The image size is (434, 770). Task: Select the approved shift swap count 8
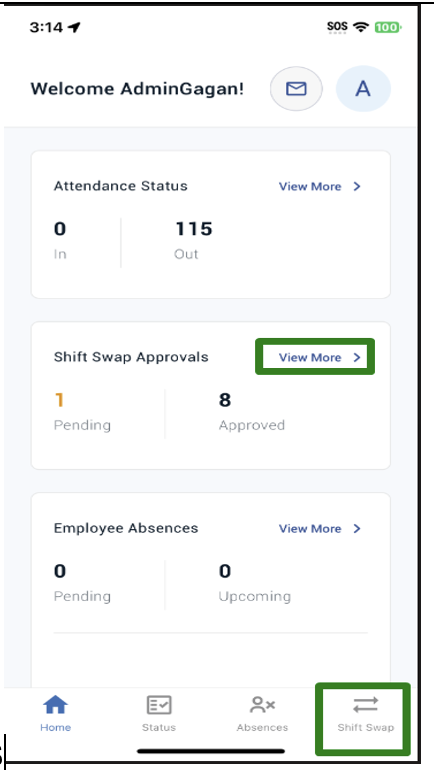(225, 400)
